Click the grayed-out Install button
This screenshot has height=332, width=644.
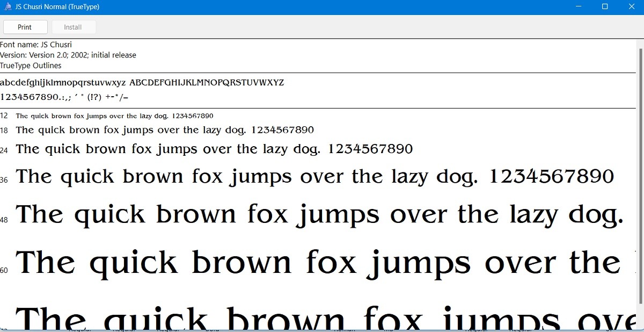[x=74, y=26]
